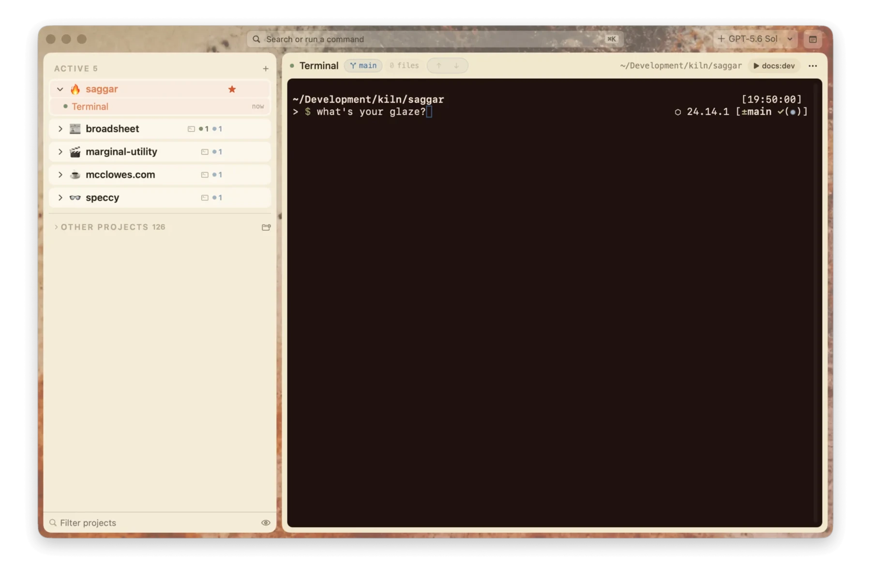Focus the Filter projects field

pos(155,523)
